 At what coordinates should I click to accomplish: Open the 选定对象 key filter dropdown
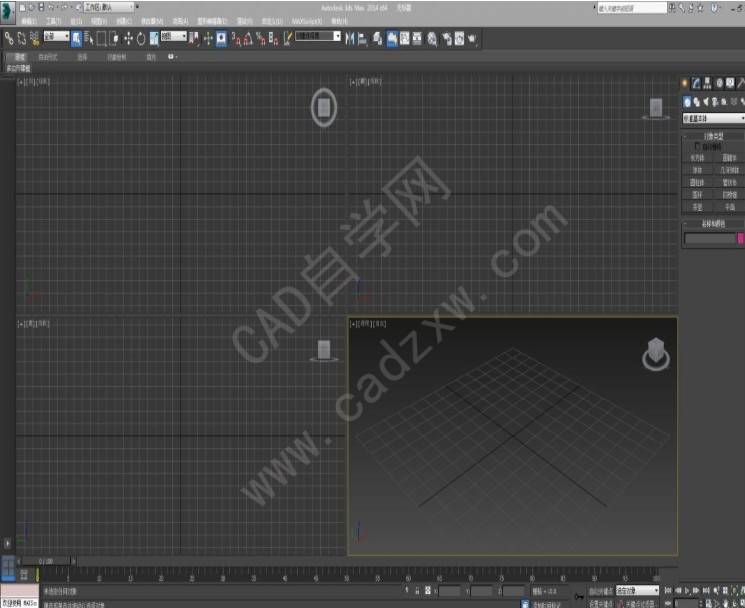coord(638,590)
